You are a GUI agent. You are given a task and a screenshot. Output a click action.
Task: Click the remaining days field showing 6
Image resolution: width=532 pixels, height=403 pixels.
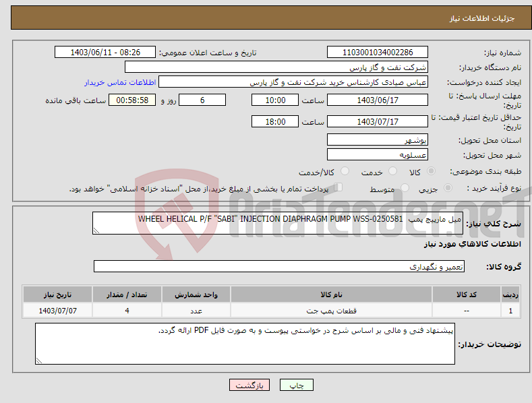[x=202, y=100]
